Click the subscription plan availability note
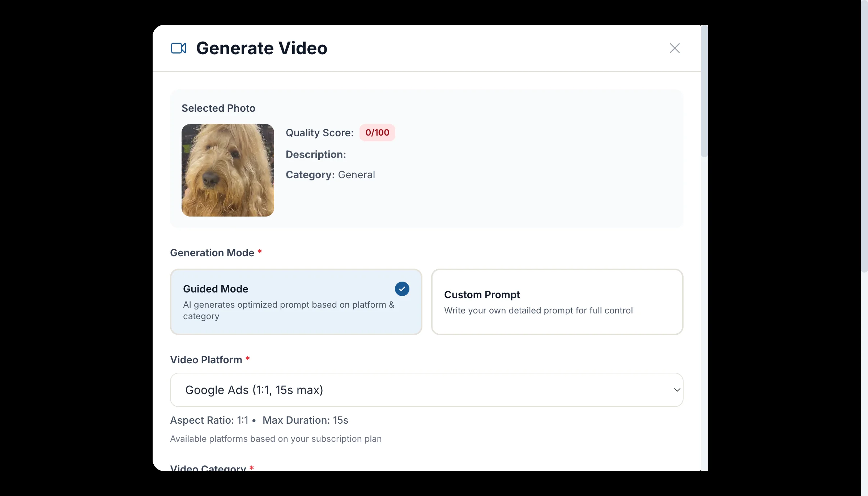Screen dimensions: 868x496 point(276,439)
